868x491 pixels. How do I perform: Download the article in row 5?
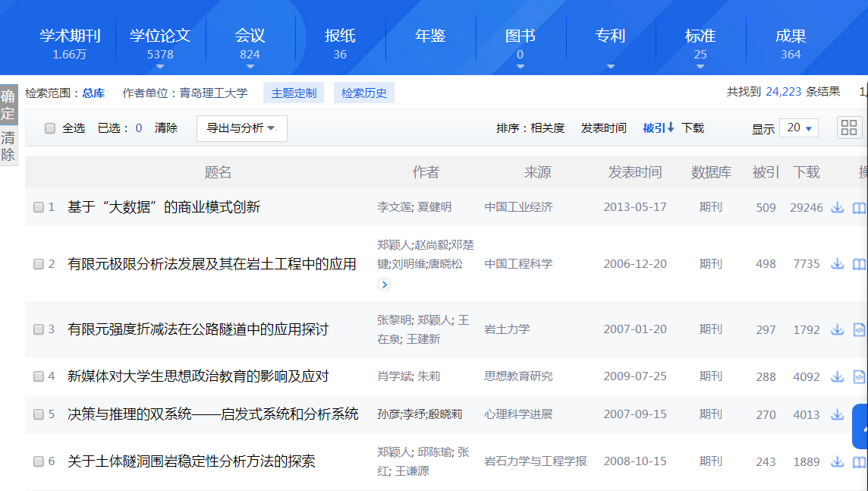point(838,414)
